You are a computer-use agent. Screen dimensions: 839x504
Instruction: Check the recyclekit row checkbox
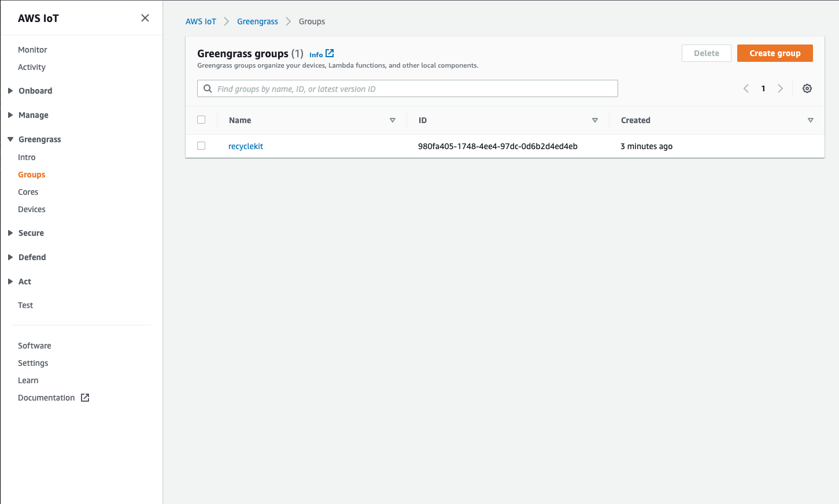pyautogui.click(x=201, y=146)
